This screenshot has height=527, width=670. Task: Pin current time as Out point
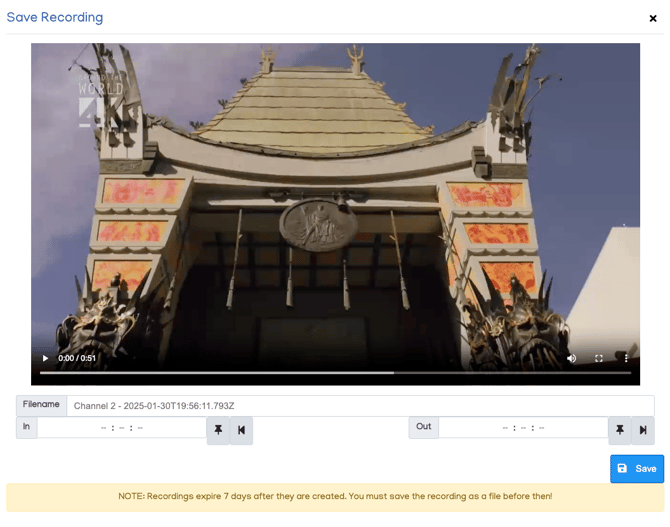coord(620,430)
